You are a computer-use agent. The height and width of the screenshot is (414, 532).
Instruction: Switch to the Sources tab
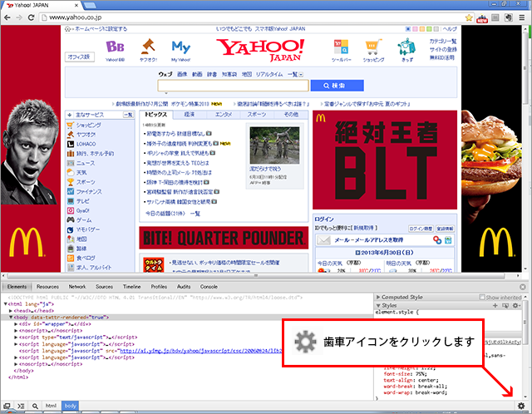click(x=104, y=287)
